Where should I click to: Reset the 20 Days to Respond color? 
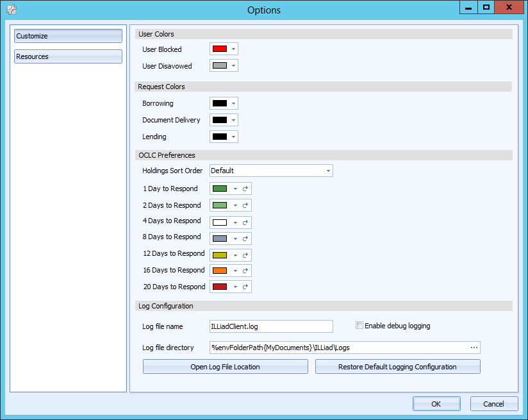246,287
